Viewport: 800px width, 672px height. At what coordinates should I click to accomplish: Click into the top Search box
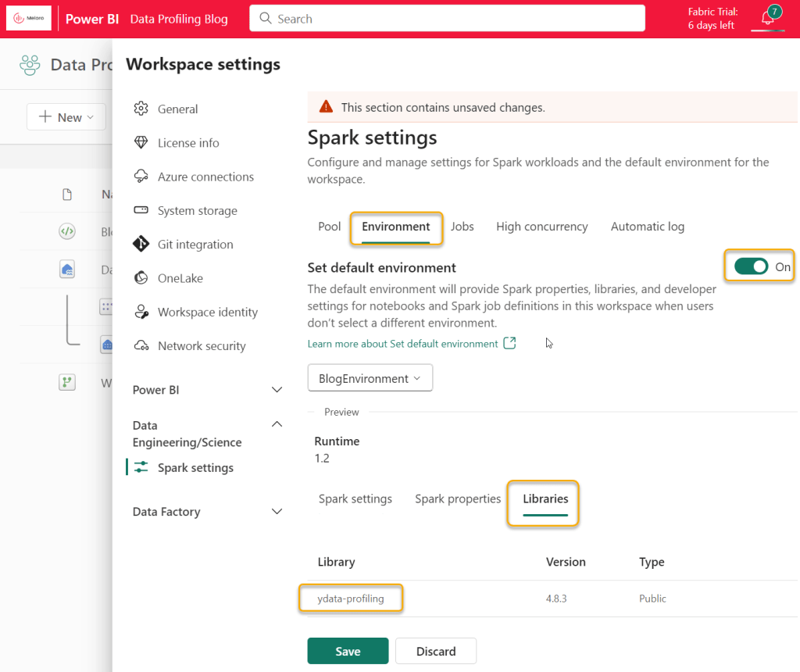pyautogui.click(x=447, y=19)
